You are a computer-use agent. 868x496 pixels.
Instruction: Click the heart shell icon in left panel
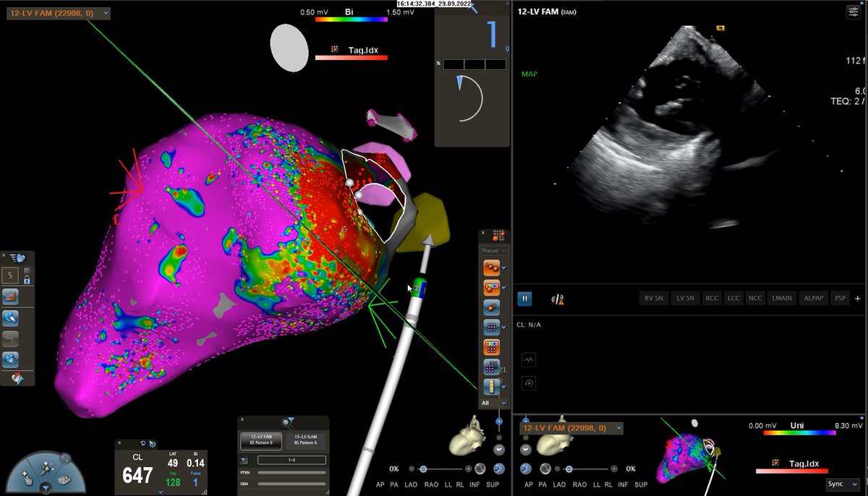click(x=10, y=359)
